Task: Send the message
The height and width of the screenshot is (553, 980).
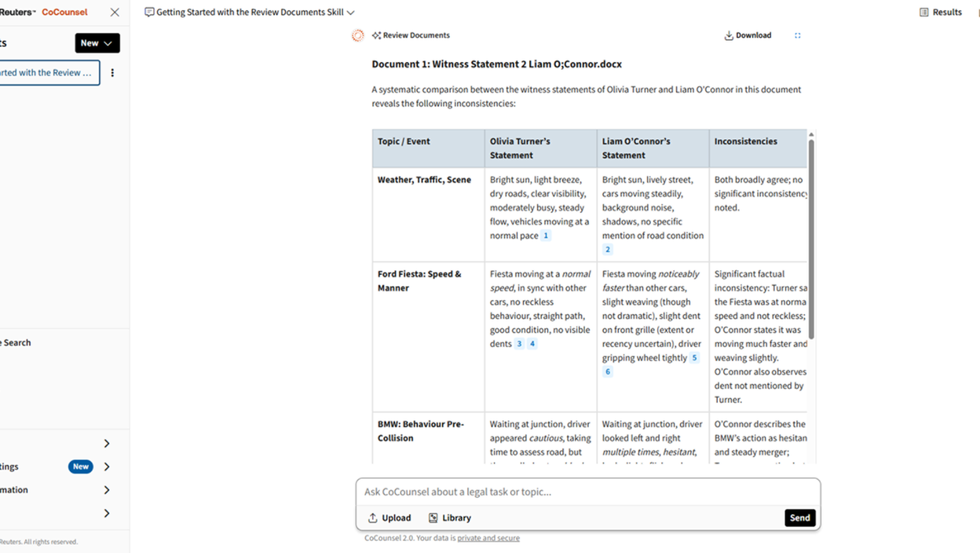Action: click(799, 518)
